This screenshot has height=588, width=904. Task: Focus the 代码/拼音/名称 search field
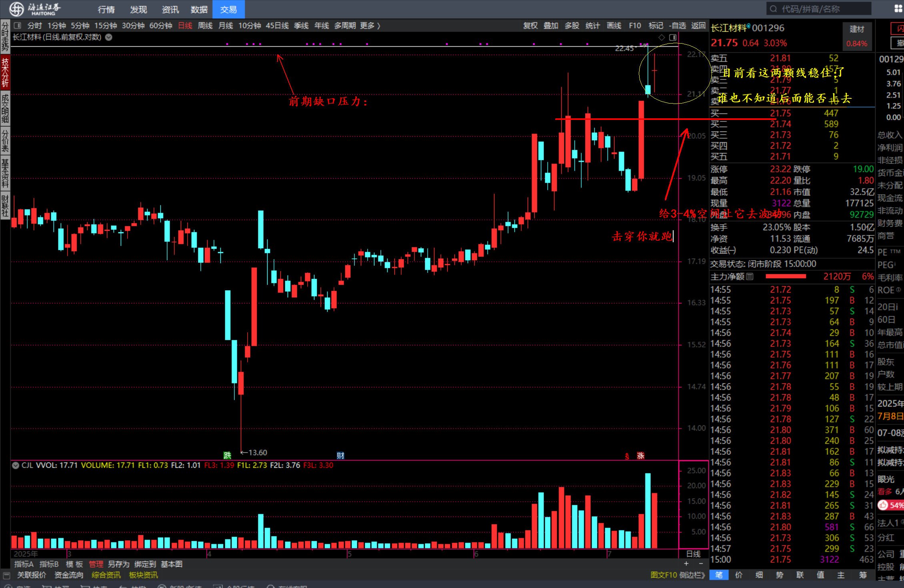click(819, 9)
